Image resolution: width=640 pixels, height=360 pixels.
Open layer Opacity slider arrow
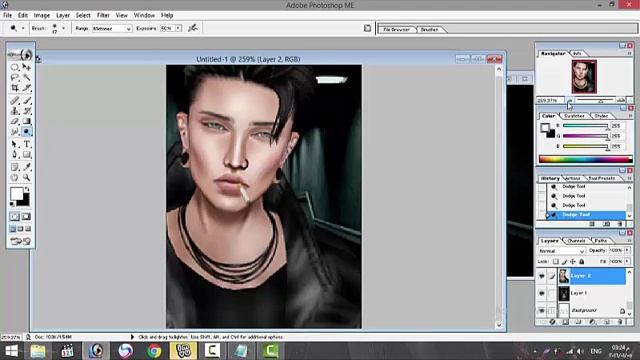627,250
